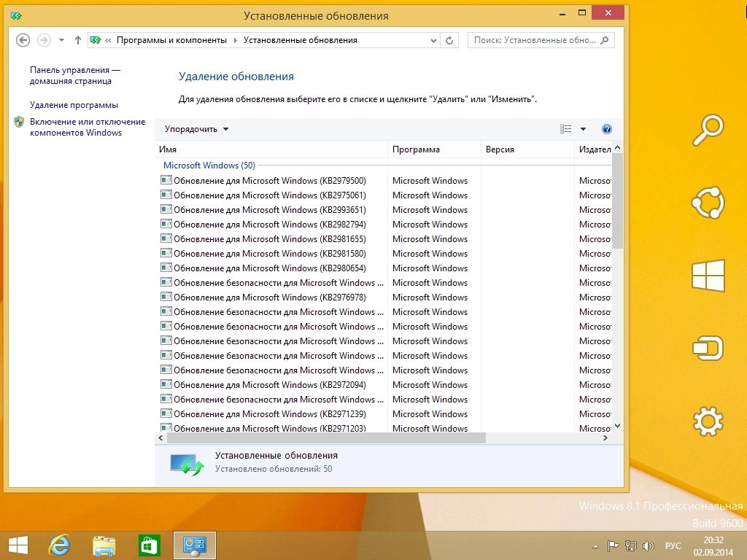
Task: Go up one folder level
Action: [77, 41]
